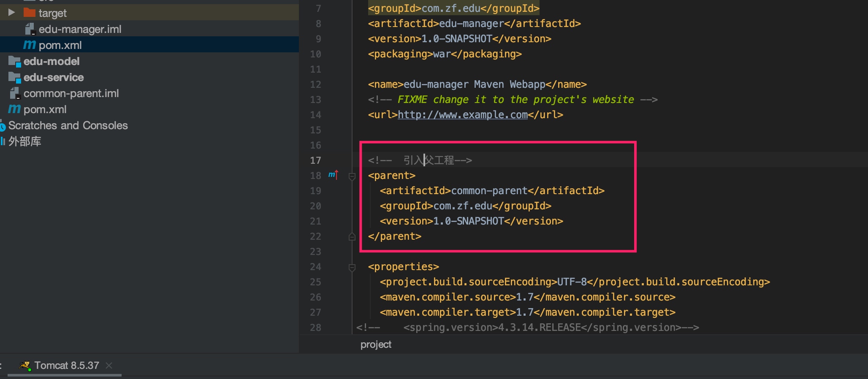Select the 外部库 node in project tree

[25, 141]
